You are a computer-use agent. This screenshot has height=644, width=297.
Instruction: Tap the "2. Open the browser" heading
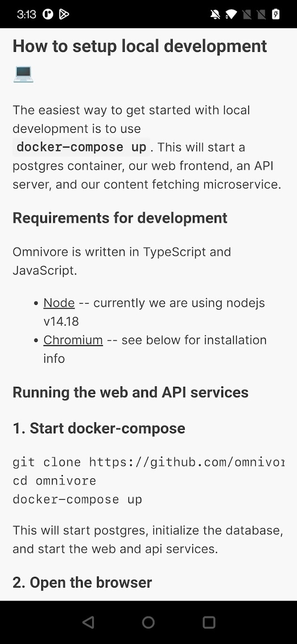point(82,582)
